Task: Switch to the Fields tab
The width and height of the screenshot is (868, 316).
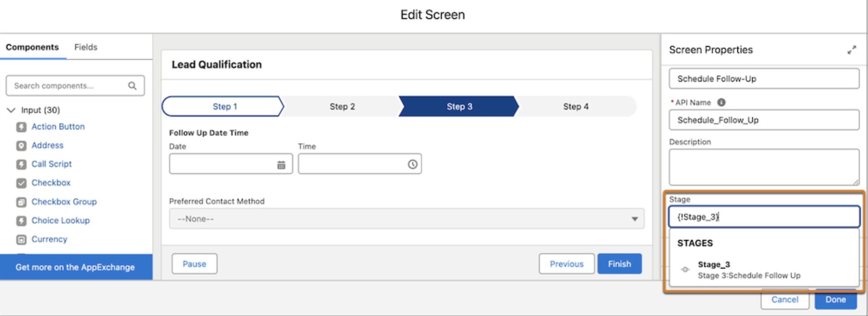Action: [86, 47]
